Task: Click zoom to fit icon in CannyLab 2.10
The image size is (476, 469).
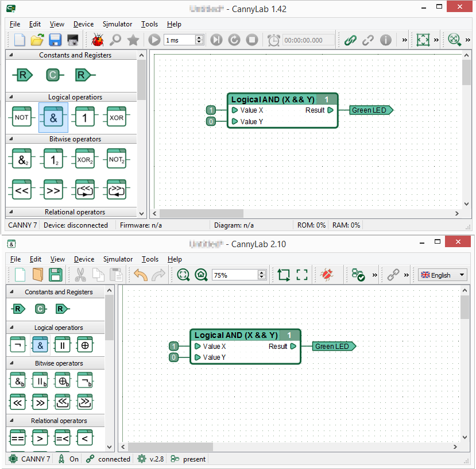Action: click(183, 275)
